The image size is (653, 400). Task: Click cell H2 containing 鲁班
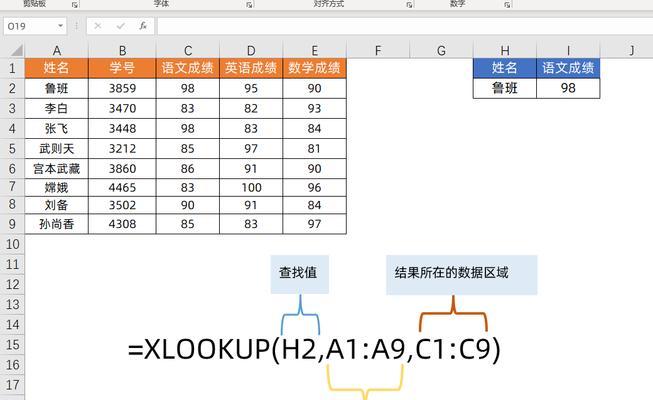click(505, 88)
